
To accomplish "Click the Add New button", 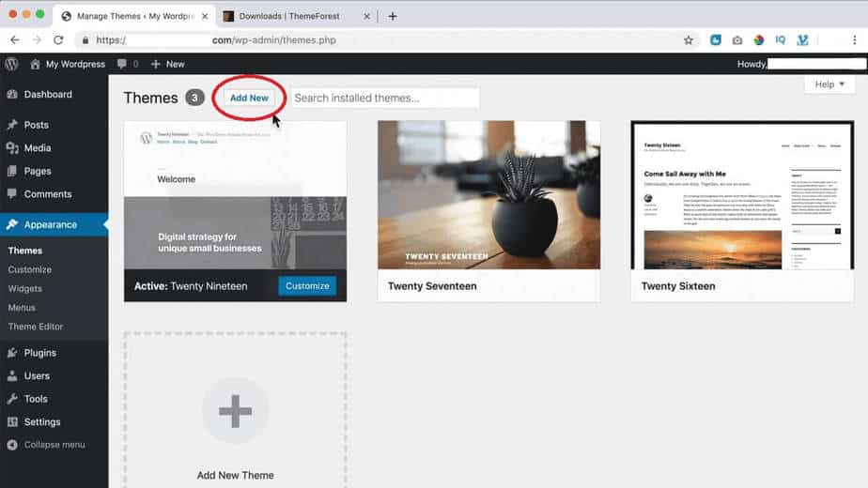I will coord(249,98).
